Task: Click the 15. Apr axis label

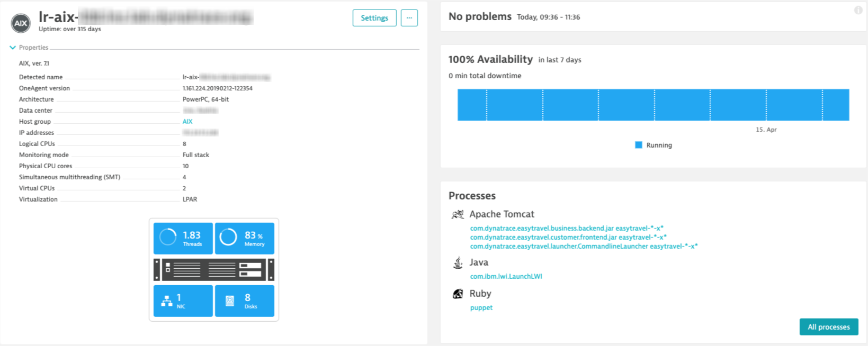Action: click(766, 130)
